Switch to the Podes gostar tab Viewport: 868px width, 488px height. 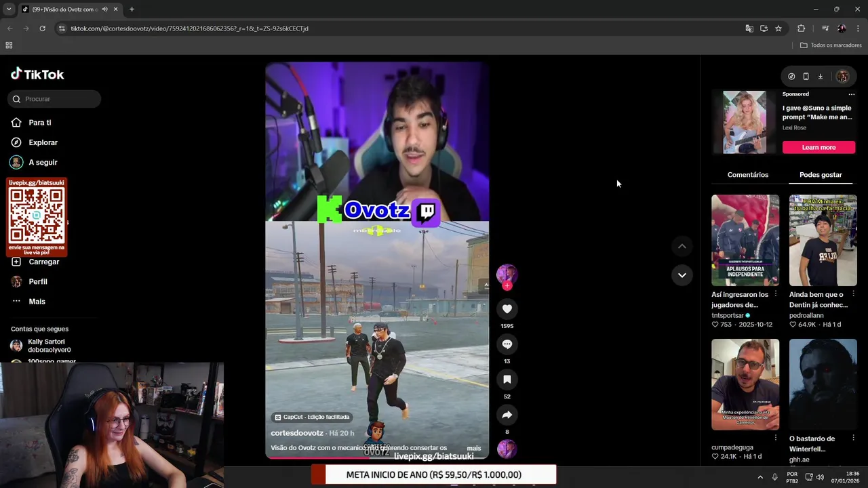821,175
